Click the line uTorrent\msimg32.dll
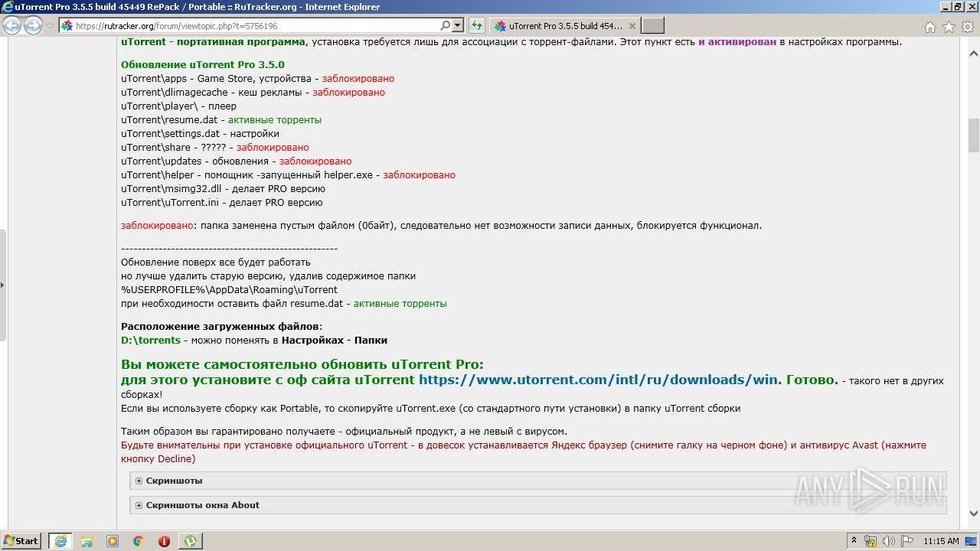Viewport: 980px width, 551px height. pyautogui.click(x=223, y=189)
